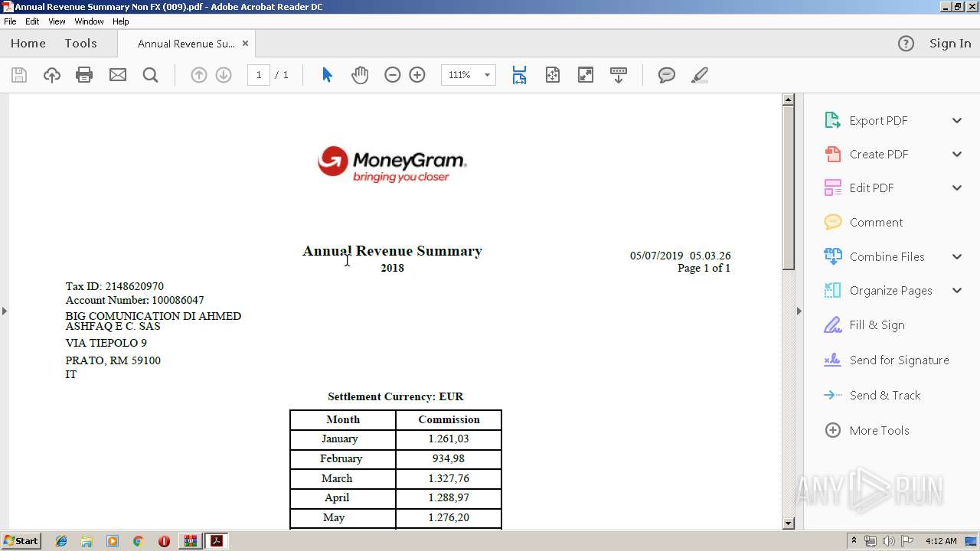Screen dimensions: 980x551
Task: Expand the Create PDF chevron
Action: click(x=957, y=154)
